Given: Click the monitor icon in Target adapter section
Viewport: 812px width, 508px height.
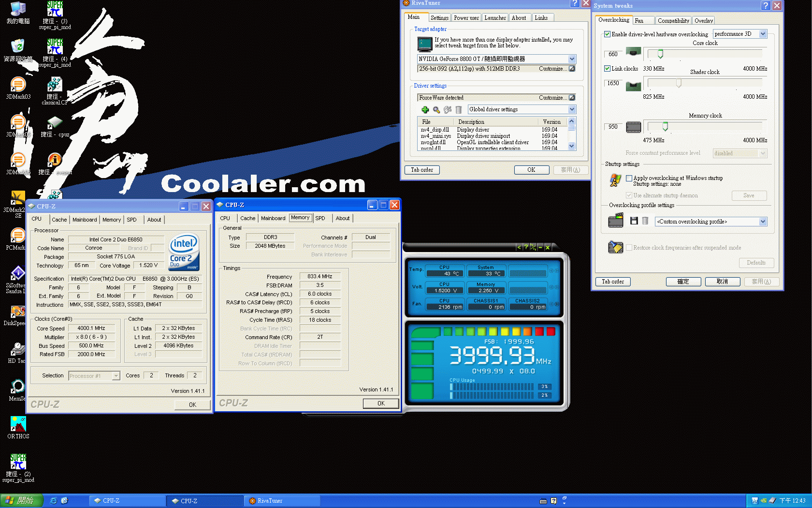Looking at the screenshot, I should click(x=425, y=44).
